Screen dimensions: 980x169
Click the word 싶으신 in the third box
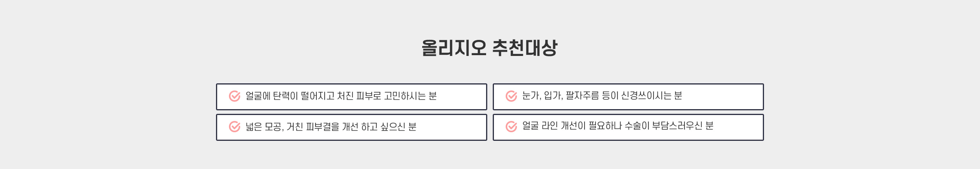[x=393, y=127]
